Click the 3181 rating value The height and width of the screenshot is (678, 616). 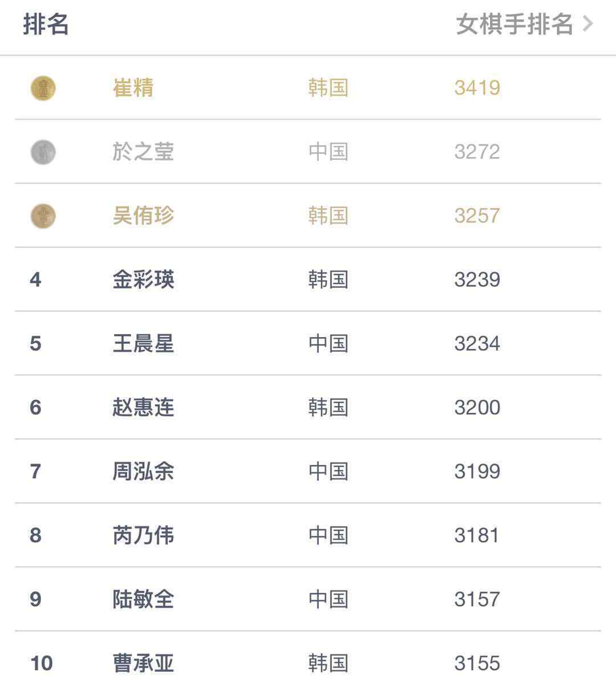pos(476,535)
